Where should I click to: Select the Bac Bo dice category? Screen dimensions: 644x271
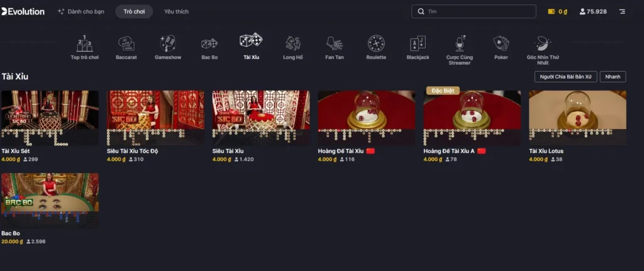click(209, 48)
